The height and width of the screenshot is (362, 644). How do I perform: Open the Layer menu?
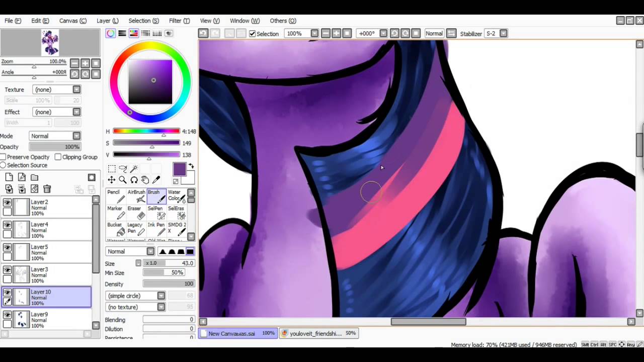(107, 21)
